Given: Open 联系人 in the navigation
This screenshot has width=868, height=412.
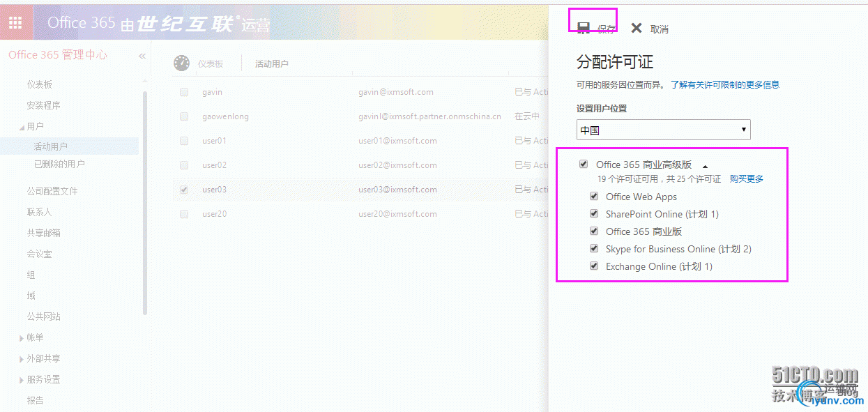Looking at the screenshot, I should point(39,212).
